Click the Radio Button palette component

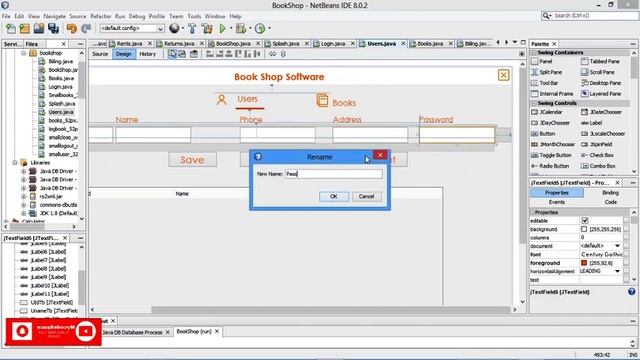pos(550,166)
